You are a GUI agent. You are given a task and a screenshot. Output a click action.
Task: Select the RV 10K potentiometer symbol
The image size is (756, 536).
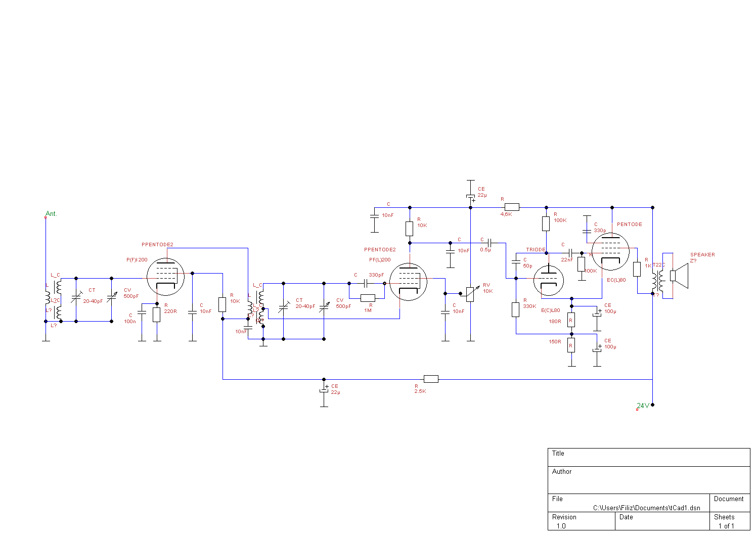pyautogui.click(x=470, y=294)
